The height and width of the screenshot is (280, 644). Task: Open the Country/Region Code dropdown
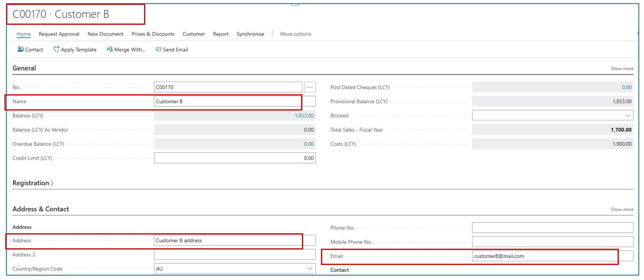[310, 269]
